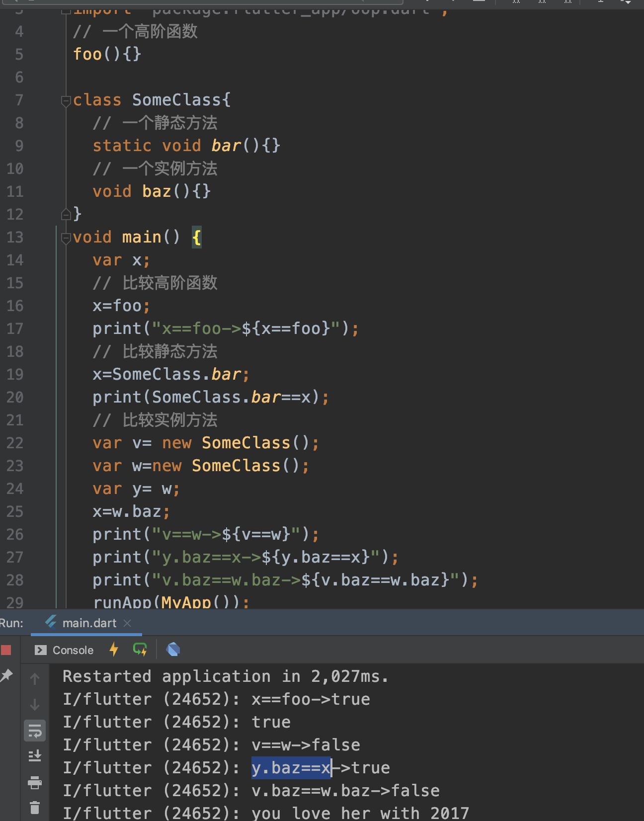
Task: Click comment '// 比较高阶函数'
Action: click(155, 283)
